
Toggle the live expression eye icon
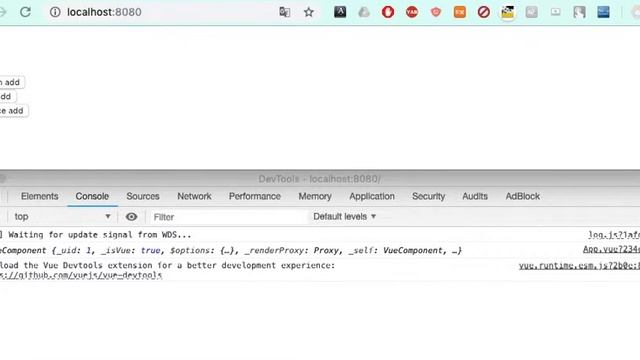click(131, 217)
